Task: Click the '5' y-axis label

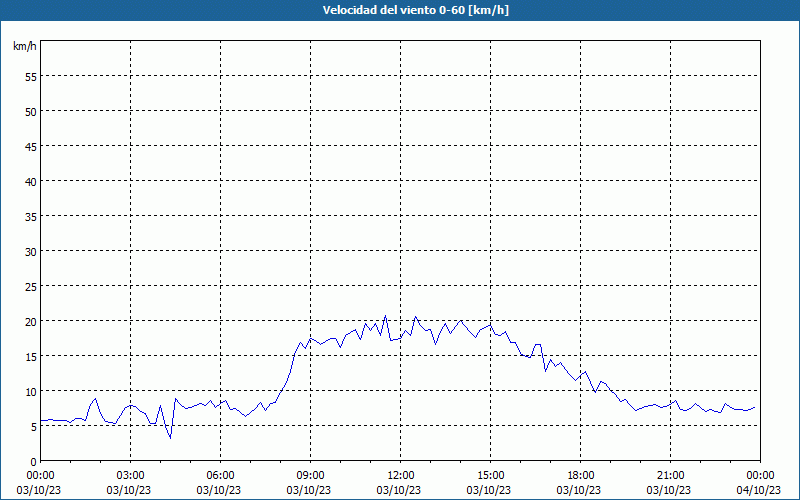Action: [34, 427]
